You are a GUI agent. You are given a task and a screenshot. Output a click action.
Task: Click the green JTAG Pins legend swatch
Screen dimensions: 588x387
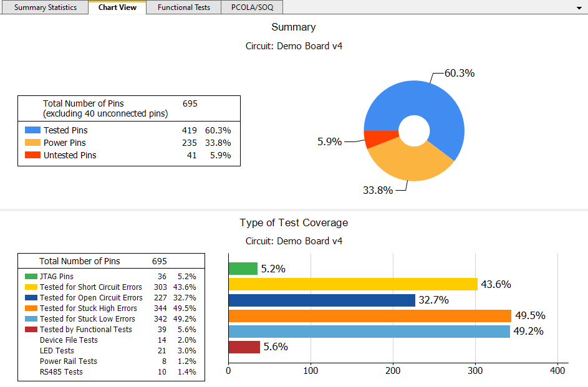[31, 276]
